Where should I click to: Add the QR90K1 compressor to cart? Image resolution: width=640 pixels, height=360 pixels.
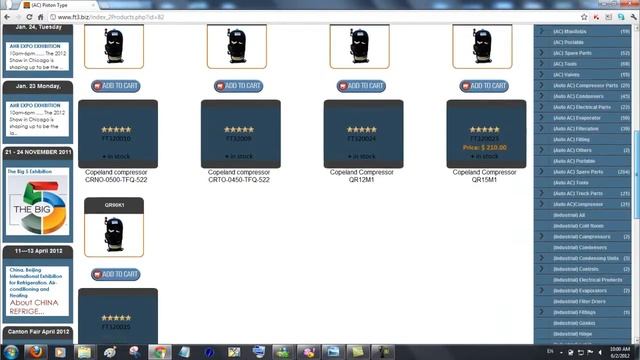116,274
